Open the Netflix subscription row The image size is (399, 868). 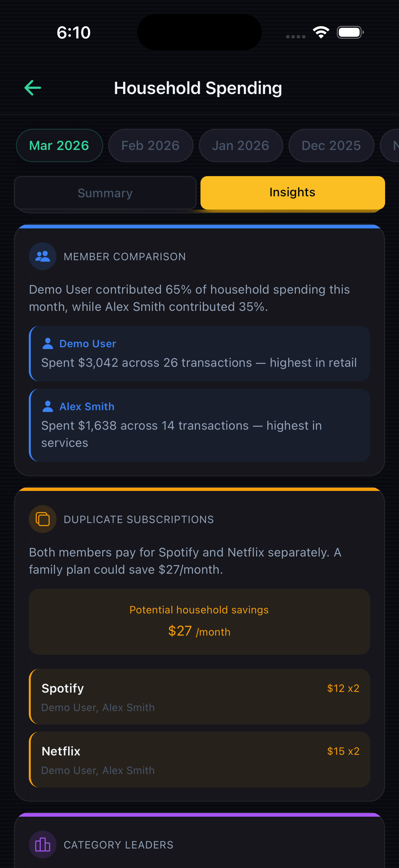(x=199, y=759)
